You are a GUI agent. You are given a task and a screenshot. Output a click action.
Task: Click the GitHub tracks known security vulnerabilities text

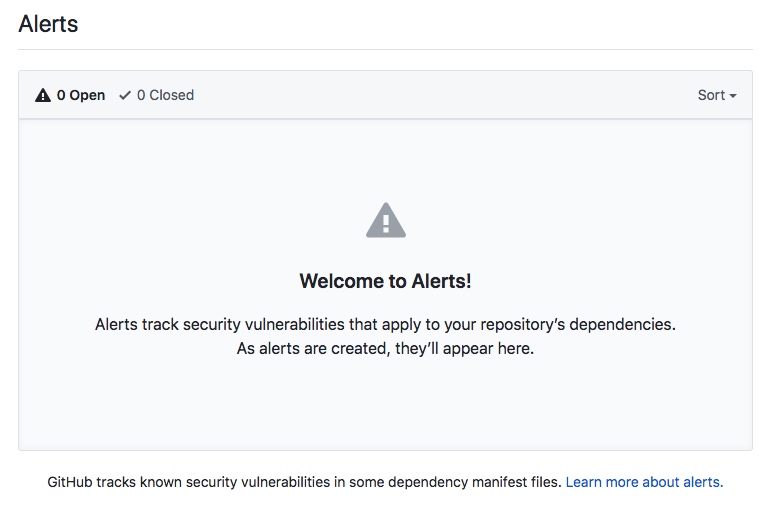(x=304, y=482)
